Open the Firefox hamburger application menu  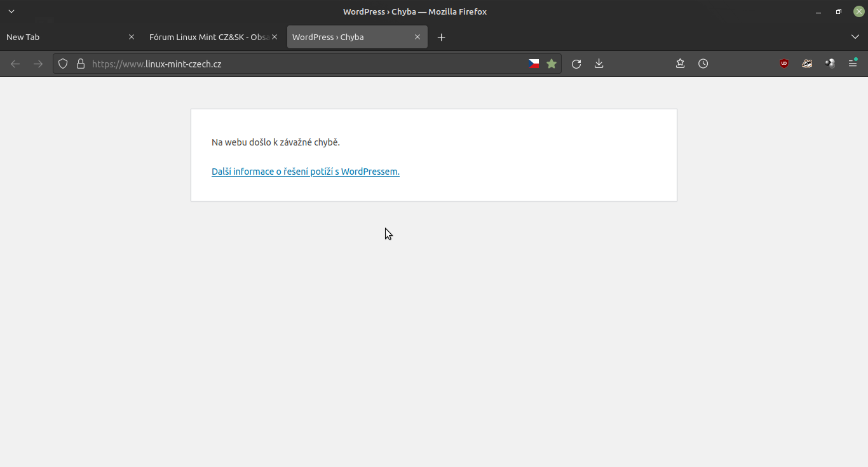point(853,64)
